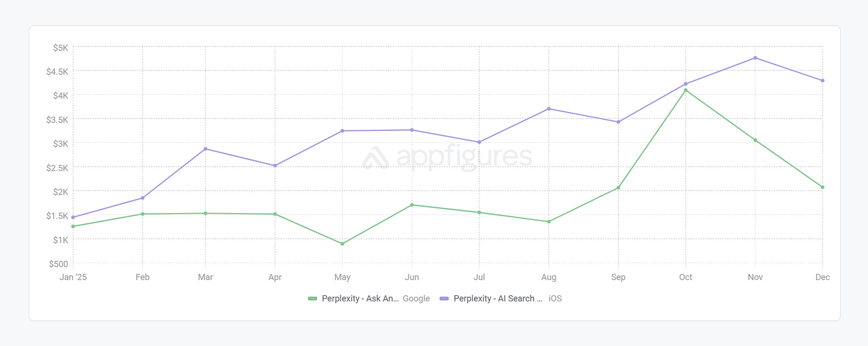Click the green Google legend color swatch
Image resolution: width=868 pixels, height=346 pixels.
pos(312,298)
